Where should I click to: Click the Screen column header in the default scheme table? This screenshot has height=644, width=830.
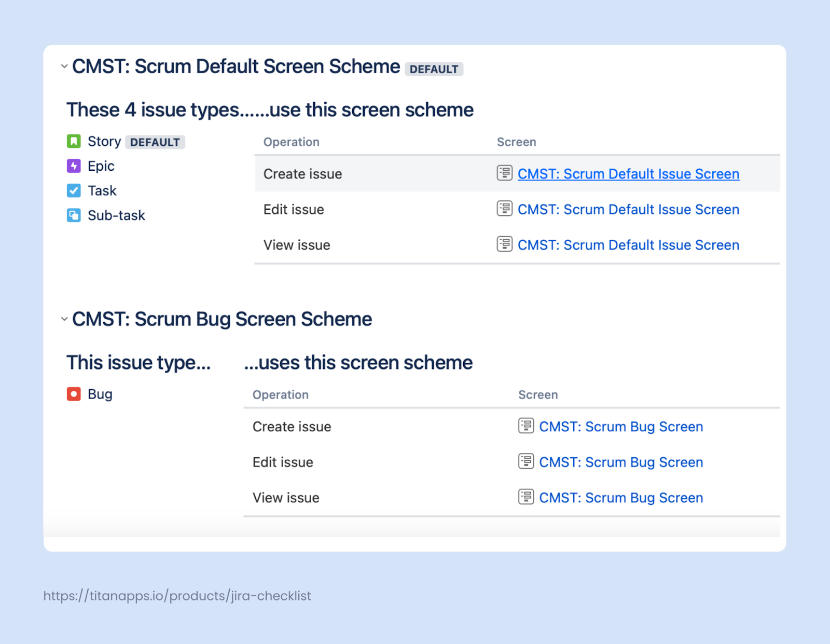[x=516, y=142]
